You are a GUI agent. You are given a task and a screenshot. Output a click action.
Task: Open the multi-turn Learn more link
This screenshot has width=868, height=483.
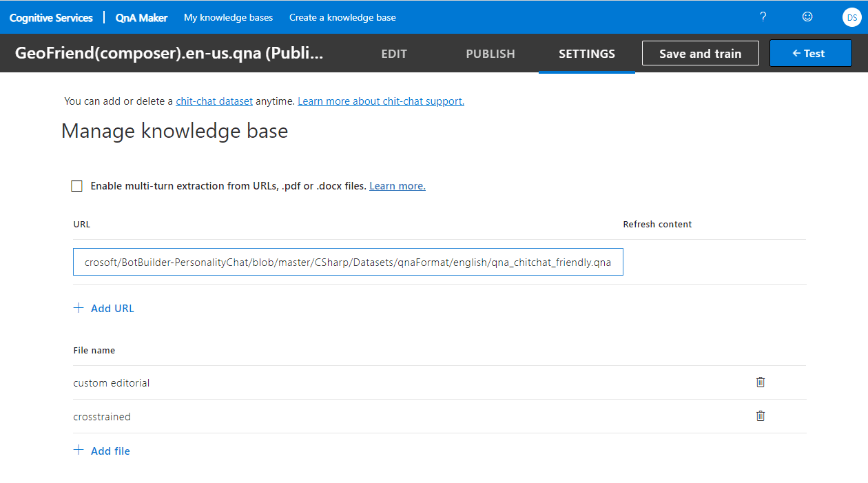click(397, 186)
